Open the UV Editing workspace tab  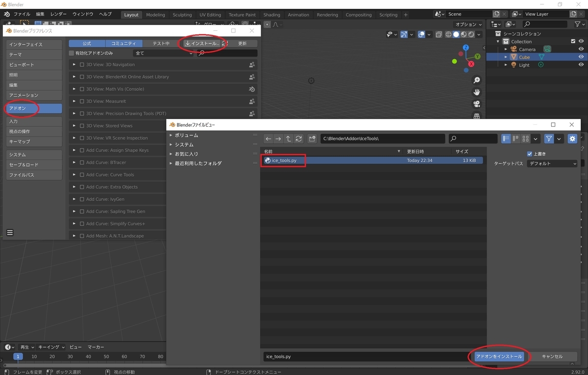point(210,15)
